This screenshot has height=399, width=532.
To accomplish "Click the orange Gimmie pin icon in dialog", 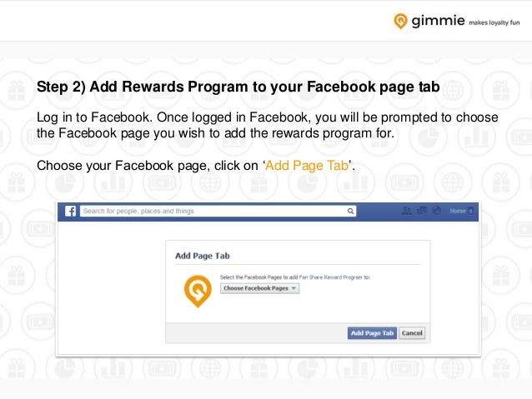I will point(198,292).
